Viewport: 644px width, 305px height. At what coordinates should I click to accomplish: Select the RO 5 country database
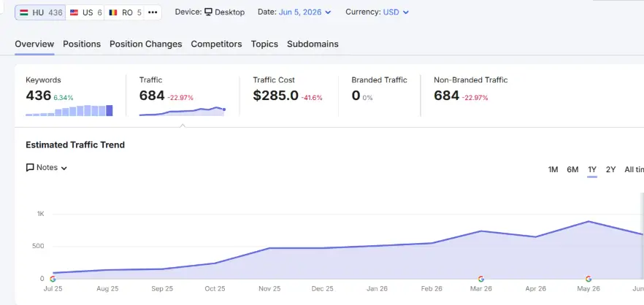[124, 12]
